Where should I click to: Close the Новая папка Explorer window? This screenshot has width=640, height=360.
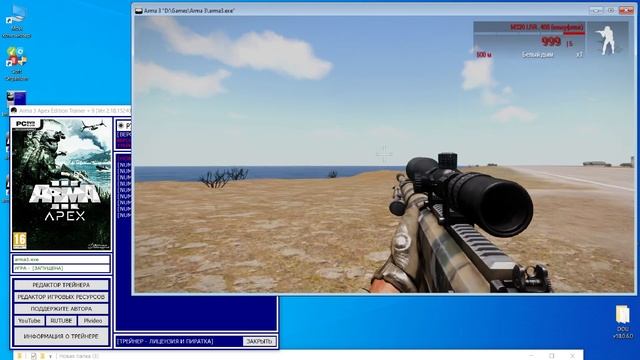tap(572, 356)
